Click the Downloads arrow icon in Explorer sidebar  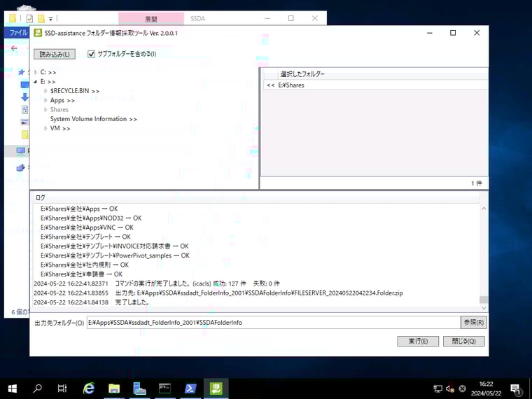pyautogui.click(x=24, y=97)
